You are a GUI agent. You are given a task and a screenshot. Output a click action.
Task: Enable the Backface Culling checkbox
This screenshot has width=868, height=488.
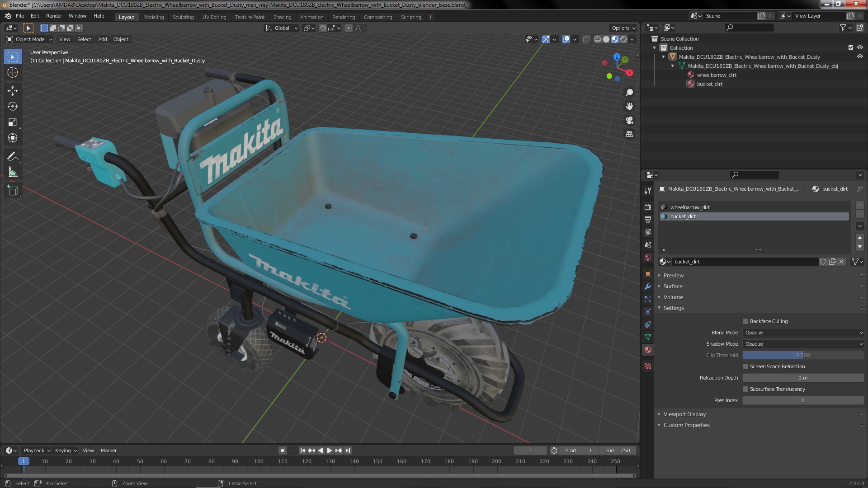[745, 321]
